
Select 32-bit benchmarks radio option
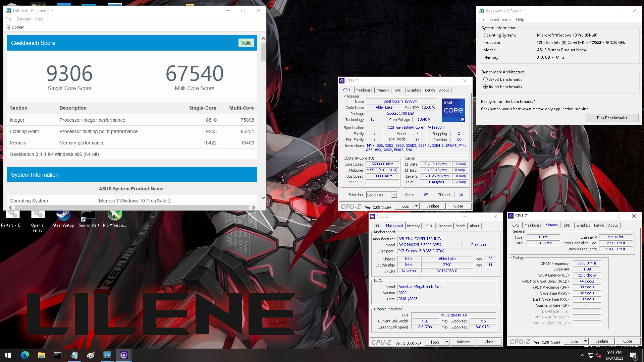coord(485,79)
